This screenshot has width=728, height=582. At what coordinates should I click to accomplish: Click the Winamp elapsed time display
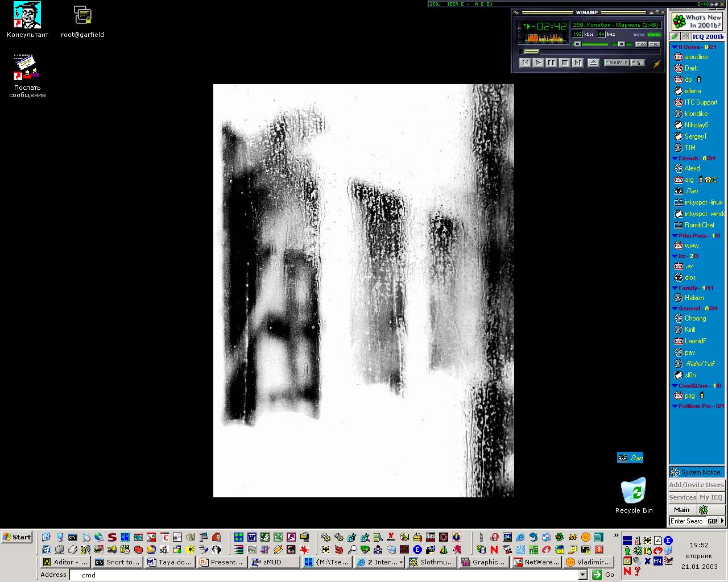coord(549,26)
